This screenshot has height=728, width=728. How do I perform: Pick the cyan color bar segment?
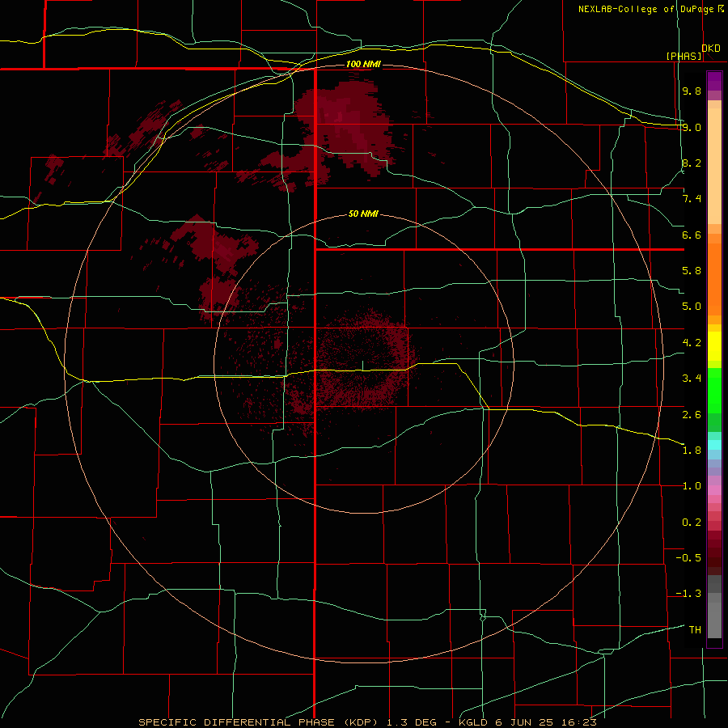click(714, 445)
